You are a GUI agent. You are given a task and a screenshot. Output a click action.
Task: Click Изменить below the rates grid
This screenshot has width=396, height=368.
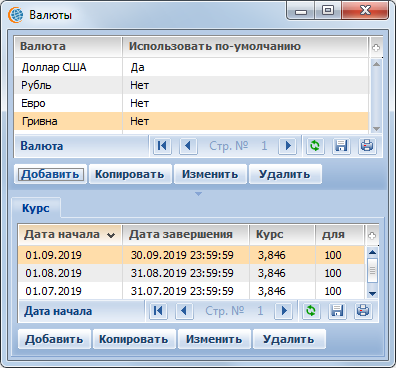(214, 339)
